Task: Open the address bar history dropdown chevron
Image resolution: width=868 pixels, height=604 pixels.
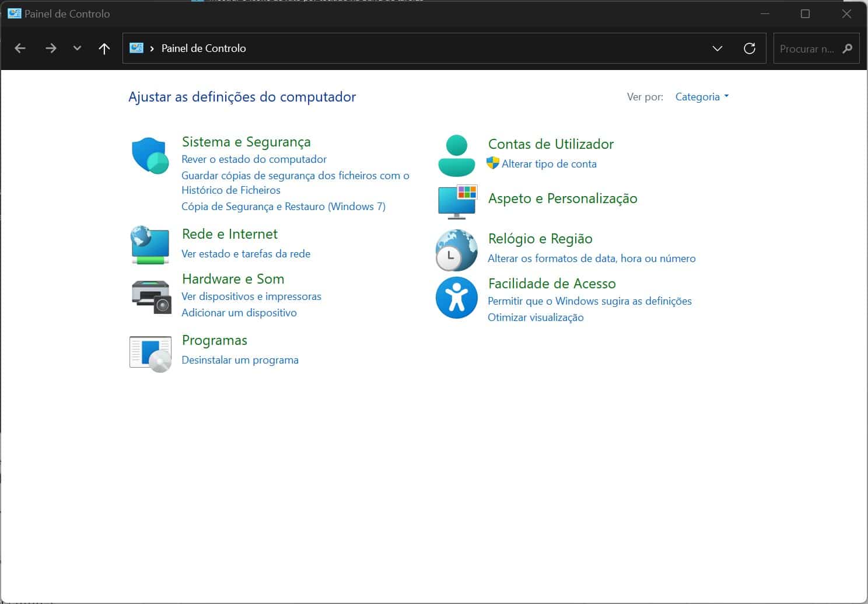Action: [717, 48]
